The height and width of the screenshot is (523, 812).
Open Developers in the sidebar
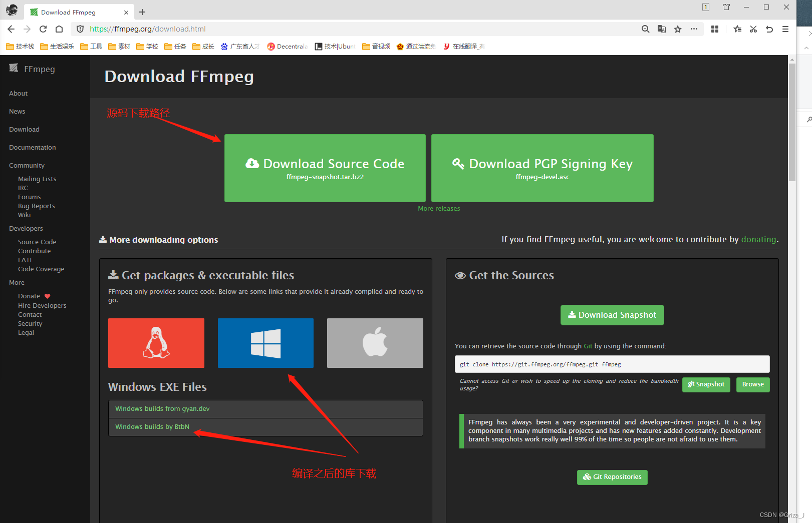(26, 229)
